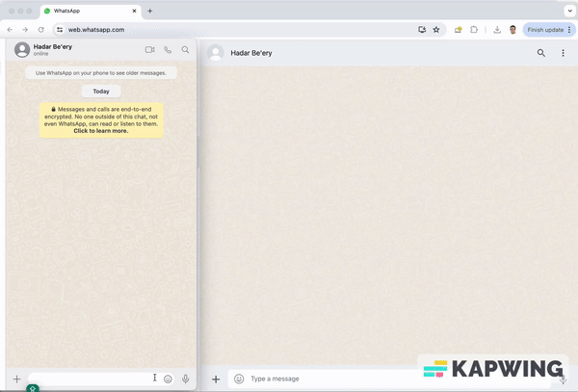Go forward in browser history

[x=25, y=30]
